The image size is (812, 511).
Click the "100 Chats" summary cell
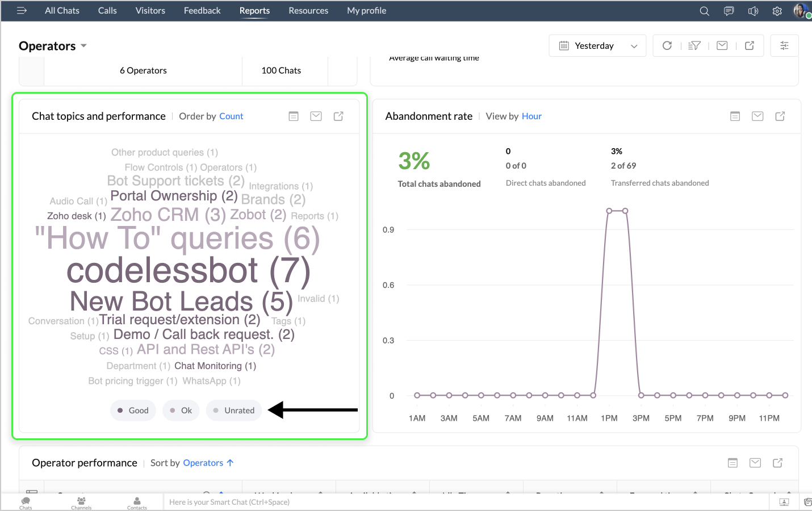coord(281,70)
